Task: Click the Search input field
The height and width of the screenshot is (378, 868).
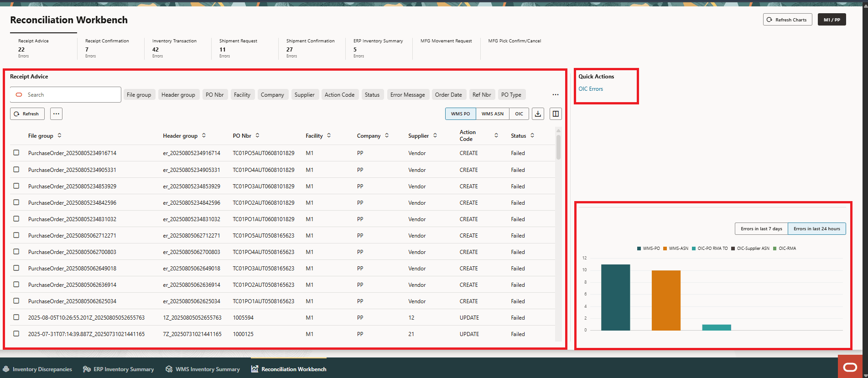Action: pos(66,95)
